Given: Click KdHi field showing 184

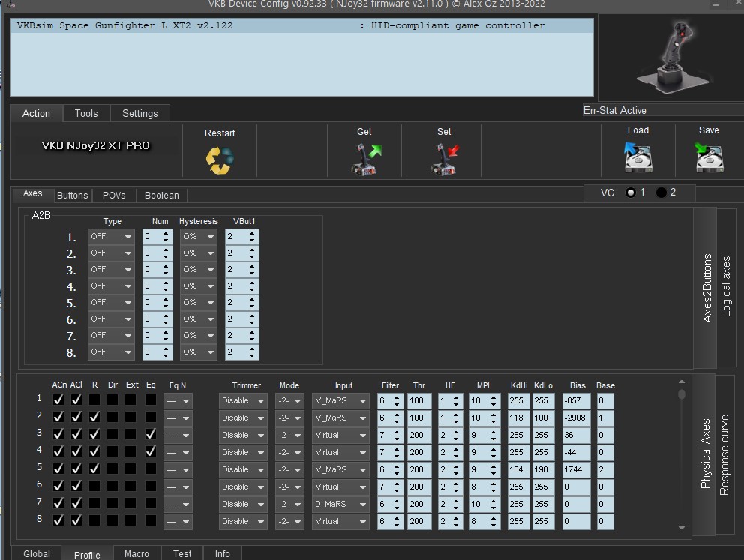Looking at the screenshot, I should click(x=518, y=469).
